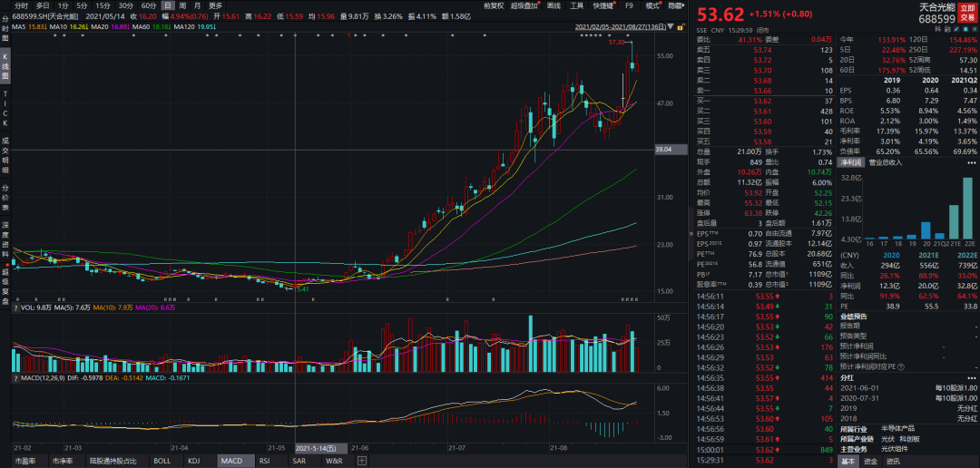980x468 pixels.
Task: Click the MACD help question mark icon
Action: 15,378
